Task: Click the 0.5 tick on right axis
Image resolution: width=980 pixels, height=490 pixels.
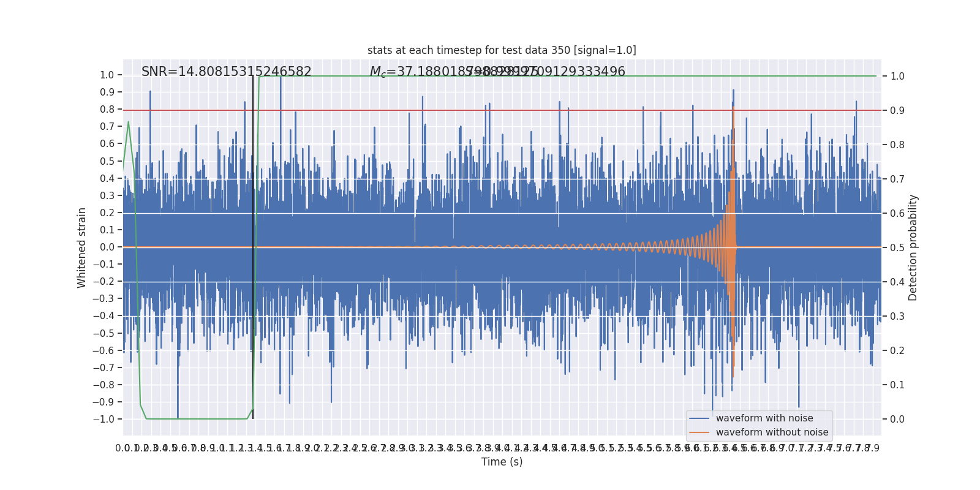Action: pos(897,247)
